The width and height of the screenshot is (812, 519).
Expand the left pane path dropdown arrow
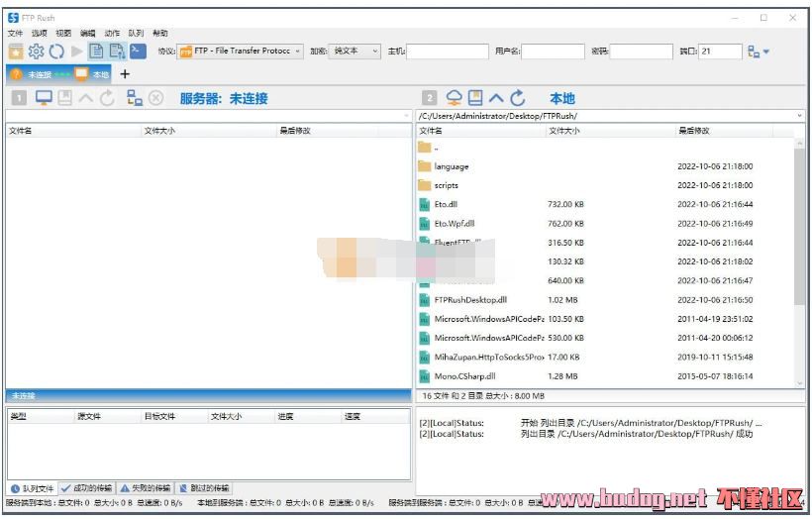click(x=407, y=116)
